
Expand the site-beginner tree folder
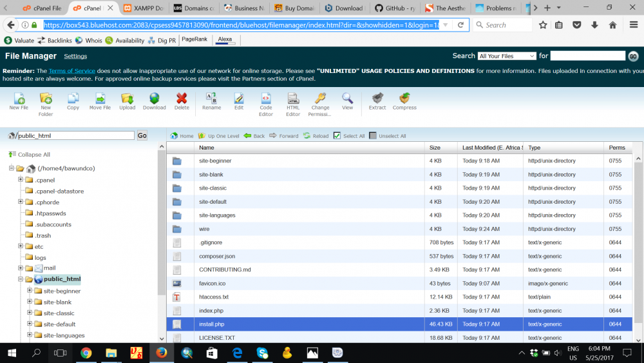point(30,291)
